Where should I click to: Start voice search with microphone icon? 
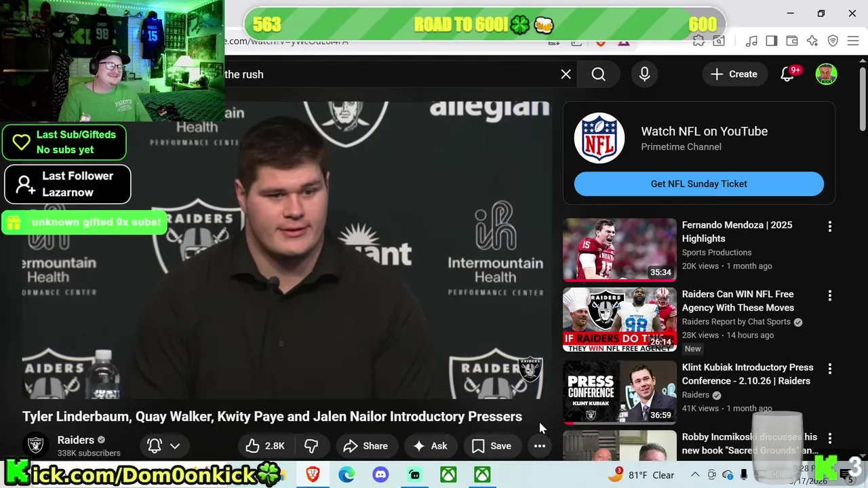(644, 75)
